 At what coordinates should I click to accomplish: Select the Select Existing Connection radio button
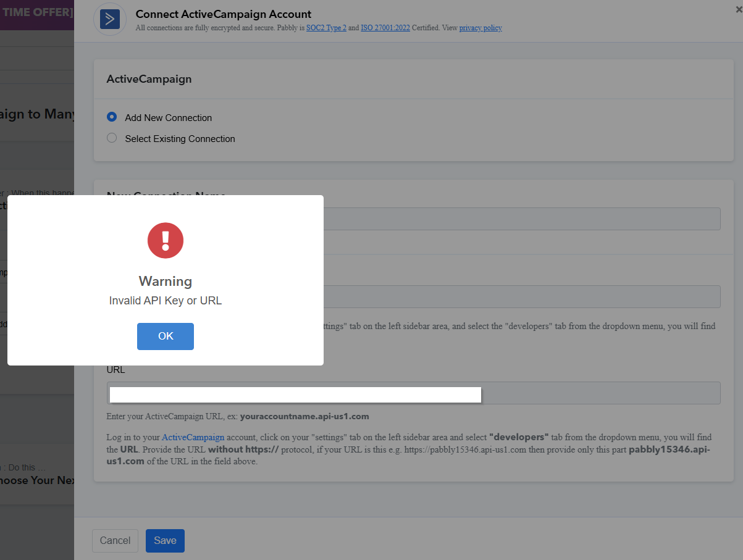(x=112, y=138)
